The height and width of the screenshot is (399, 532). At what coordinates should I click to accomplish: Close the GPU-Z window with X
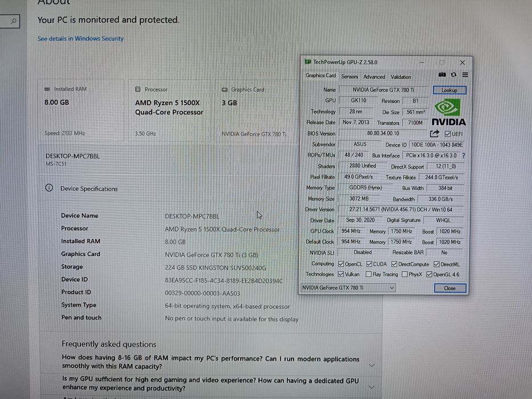coord(462,63)
